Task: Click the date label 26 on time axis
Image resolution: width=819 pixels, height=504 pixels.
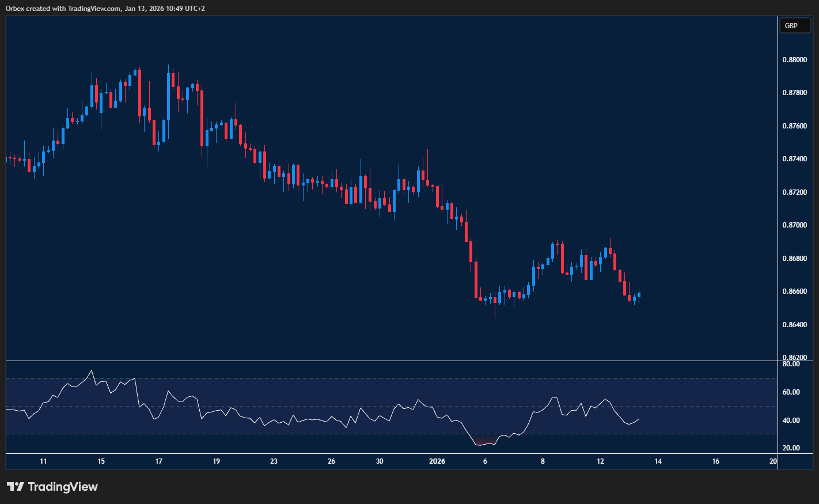Action: [x=331, y=461]
